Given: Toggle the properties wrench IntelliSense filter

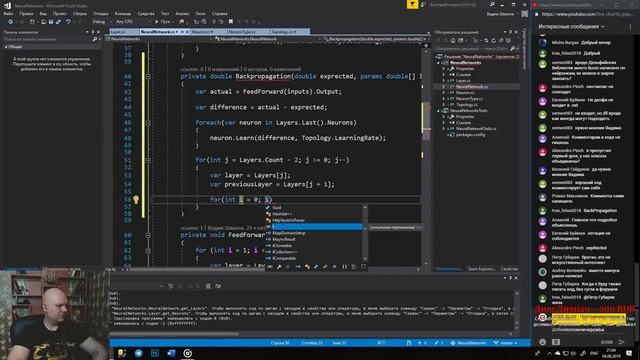Looking at the screenshot, I should 279,267.
